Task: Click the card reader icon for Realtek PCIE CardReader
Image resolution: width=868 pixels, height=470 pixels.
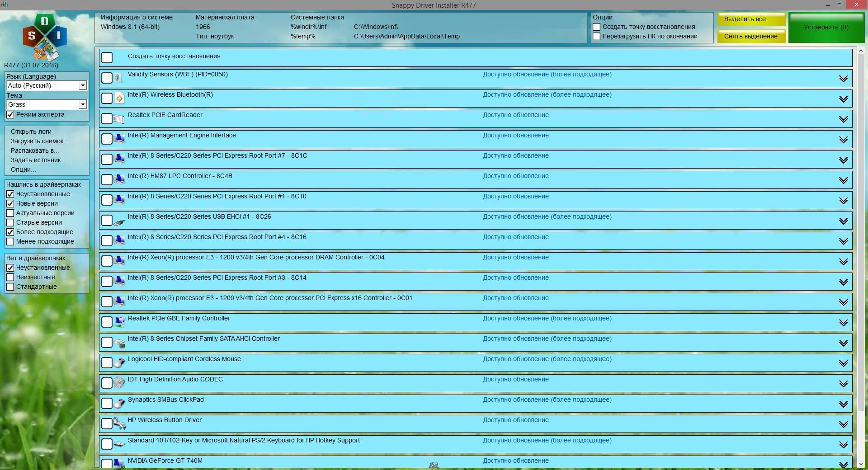Action: point(119,118)
